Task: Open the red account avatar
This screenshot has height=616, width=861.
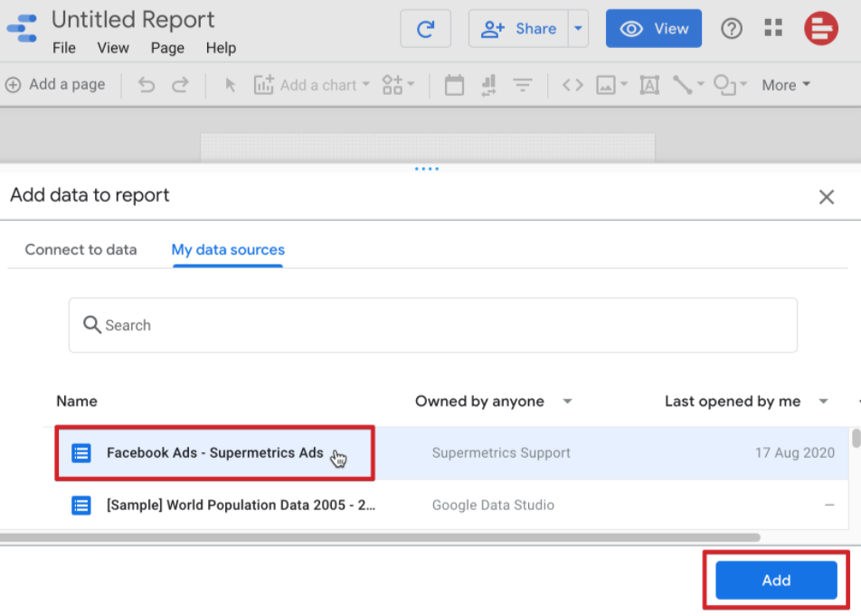Action: [821, 28]
